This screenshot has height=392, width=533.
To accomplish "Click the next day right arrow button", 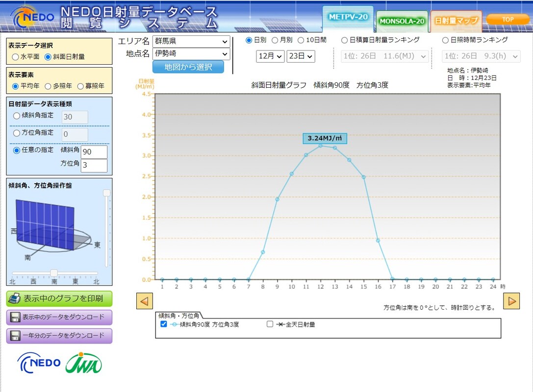I will click(511, 301).
